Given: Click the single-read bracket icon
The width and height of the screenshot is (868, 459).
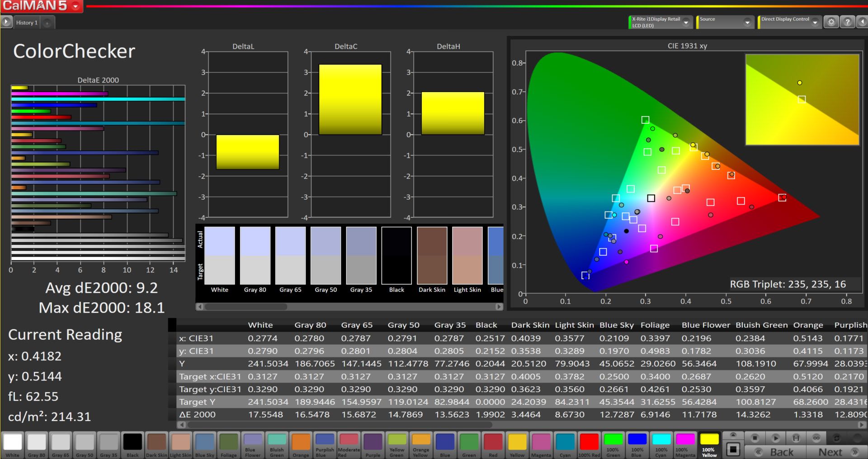Looking at the screenshot, I should [x=796, y=438].
